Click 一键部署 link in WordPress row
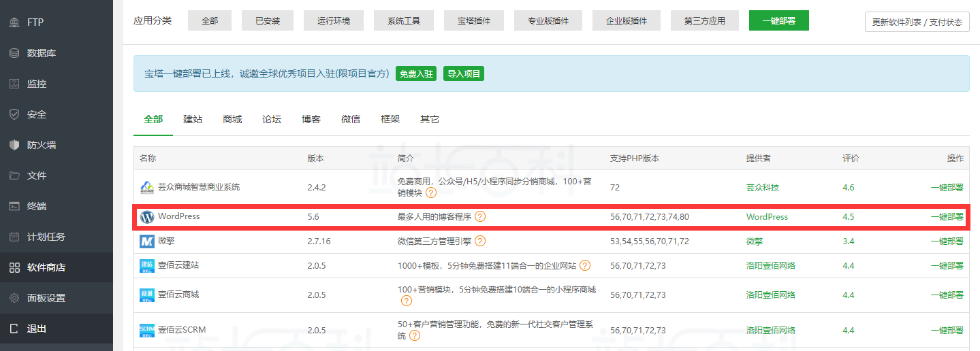Viewport: 980px width, 351px height. click(947, 217)
